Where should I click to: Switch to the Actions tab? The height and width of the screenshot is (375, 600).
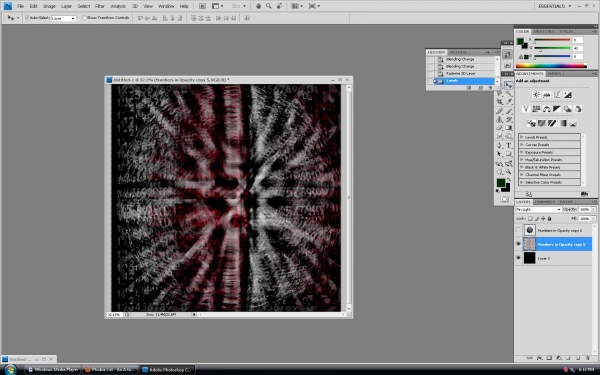click(x=458, y=52)
